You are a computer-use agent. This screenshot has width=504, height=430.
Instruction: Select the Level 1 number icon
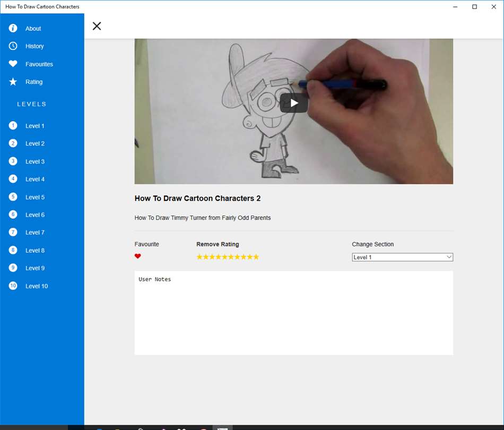(x=13, y=125)
